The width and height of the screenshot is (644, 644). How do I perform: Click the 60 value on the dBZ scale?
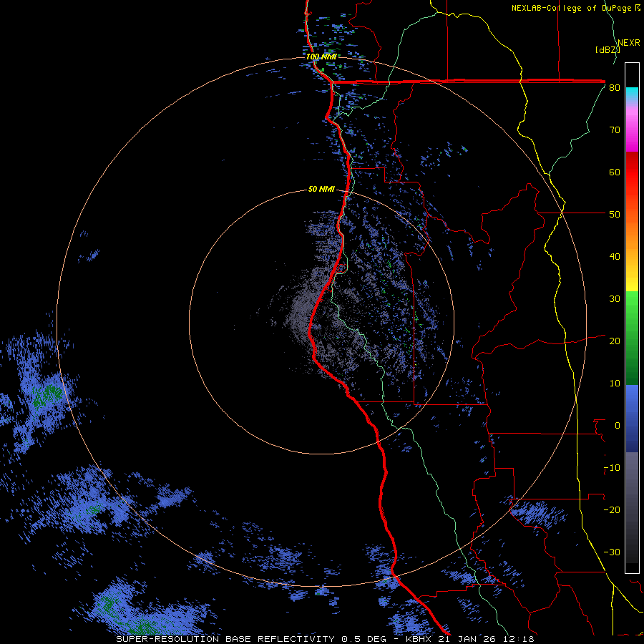[x=615, y=172]
